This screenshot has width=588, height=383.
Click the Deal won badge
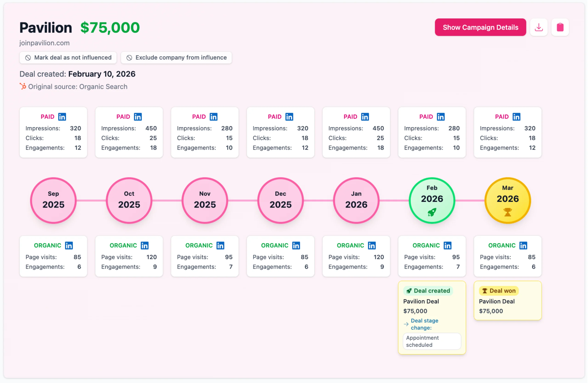point(499,291)
